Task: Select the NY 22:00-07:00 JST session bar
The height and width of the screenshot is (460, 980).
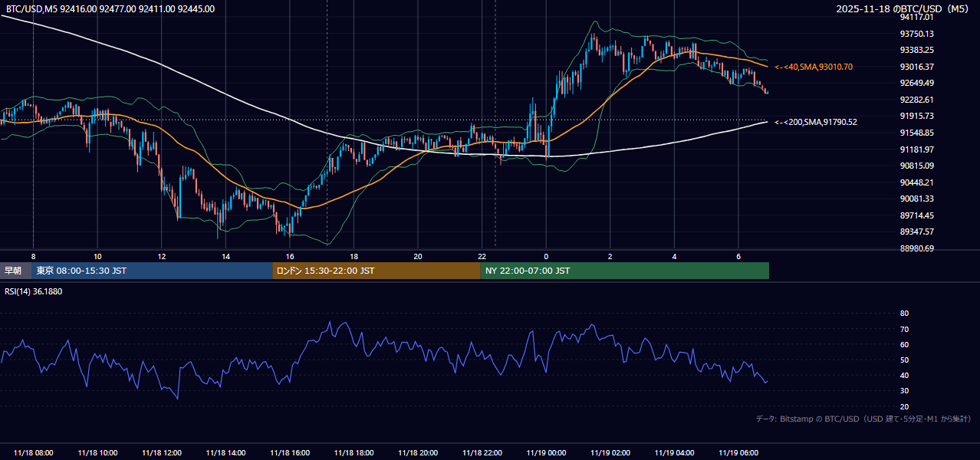Action: click(x=625, y=271)
